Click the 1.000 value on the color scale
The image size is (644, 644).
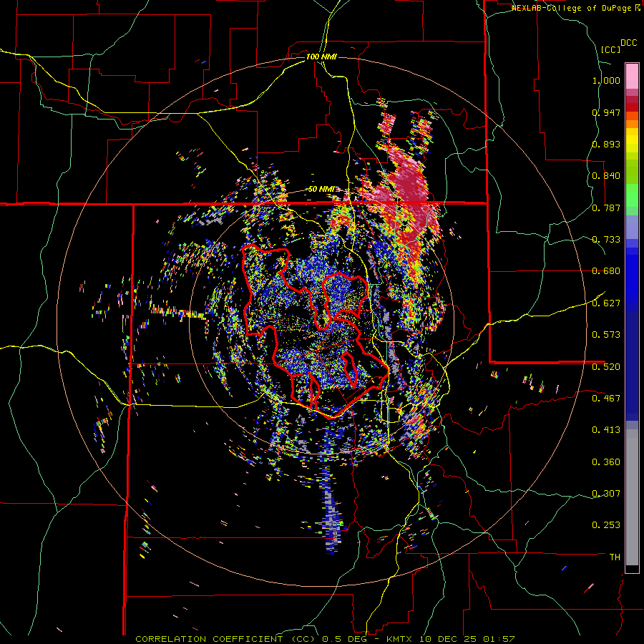[x=606, y=80]
